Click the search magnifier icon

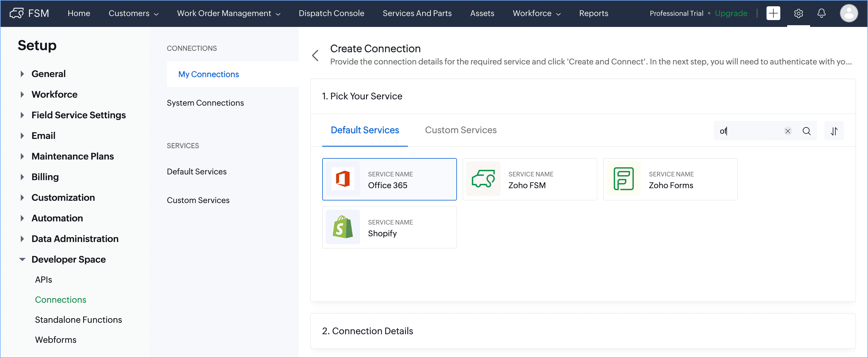coord(807,131)
